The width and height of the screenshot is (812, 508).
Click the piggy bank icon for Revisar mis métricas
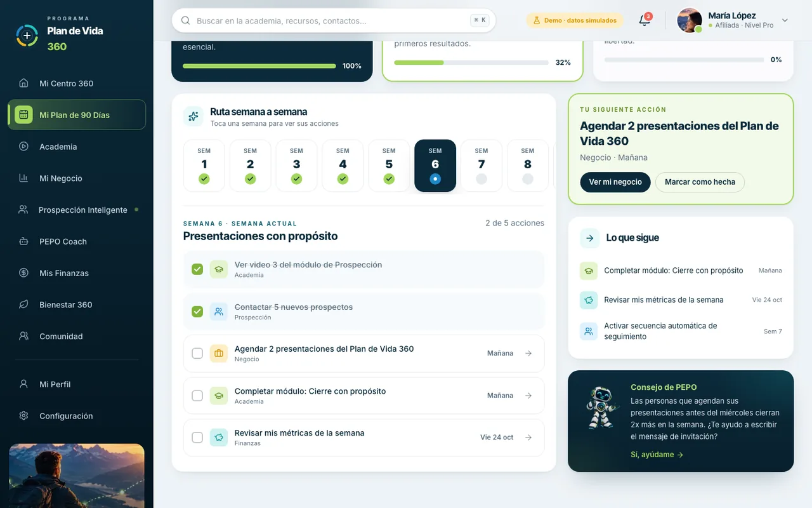(x=219, y=438)
